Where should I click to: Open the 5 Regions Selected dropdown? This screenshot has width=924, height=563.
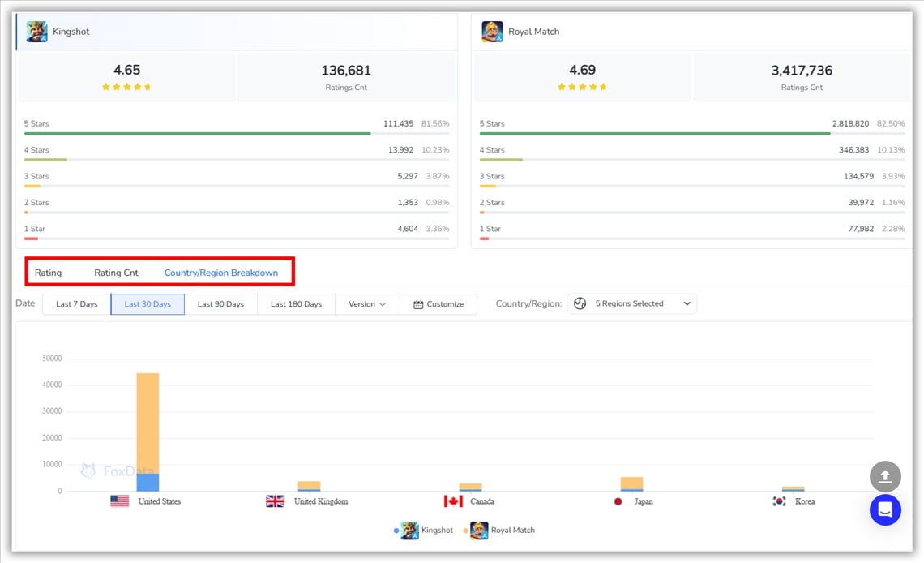pyautogui.click(x=631, y=304)
